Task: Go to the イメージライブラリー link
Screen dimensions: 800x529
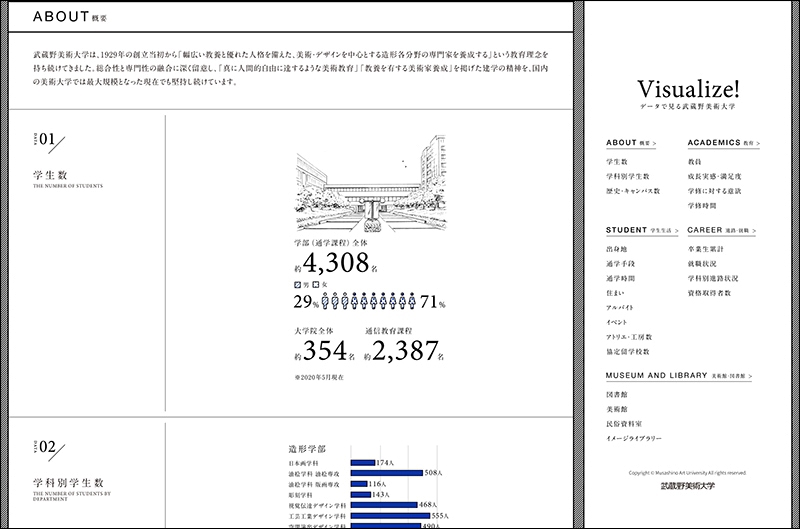Action: click(x=634, y=439)
